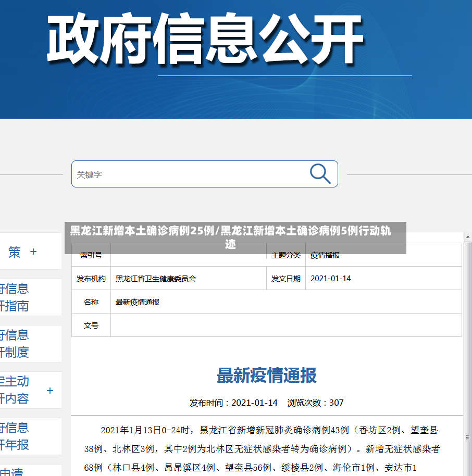Click the 黑龙江省卫生健康委员会 cell

click(188, 279)
